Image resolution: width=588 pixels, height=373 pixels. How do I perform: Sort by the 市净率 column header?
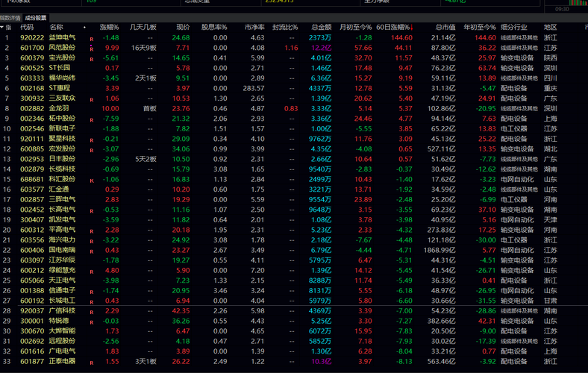(x=254, y=28)
